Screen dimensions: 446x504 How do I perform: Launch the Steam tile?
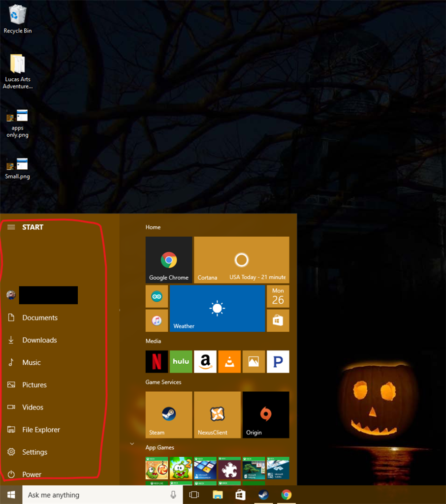click(169, 414)
